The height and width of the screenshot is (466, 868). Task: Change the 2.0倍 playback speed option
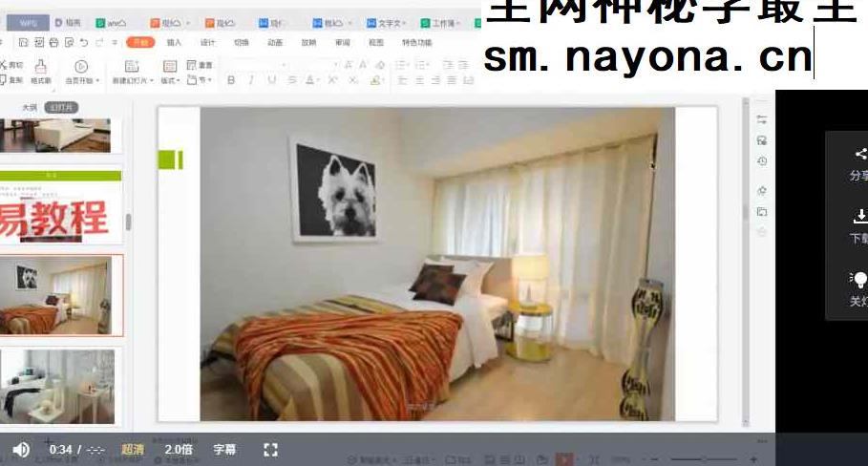[179, 450]
